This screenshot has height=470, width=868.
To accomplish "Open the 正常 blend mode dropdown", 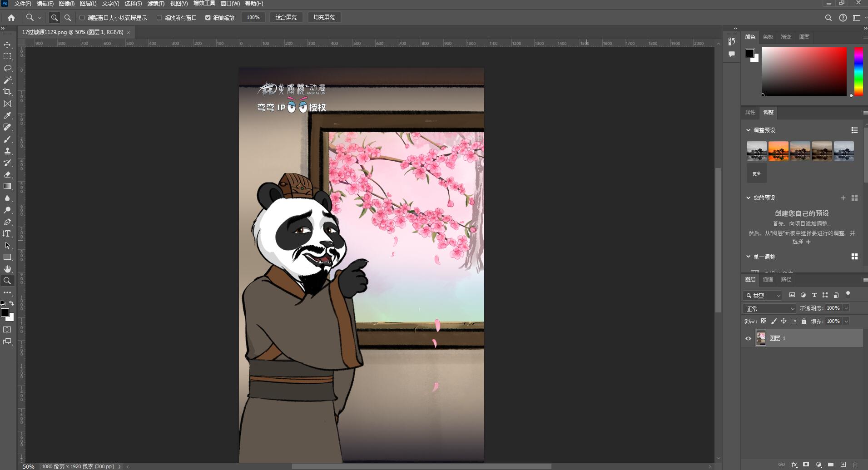I will [769, 308].
